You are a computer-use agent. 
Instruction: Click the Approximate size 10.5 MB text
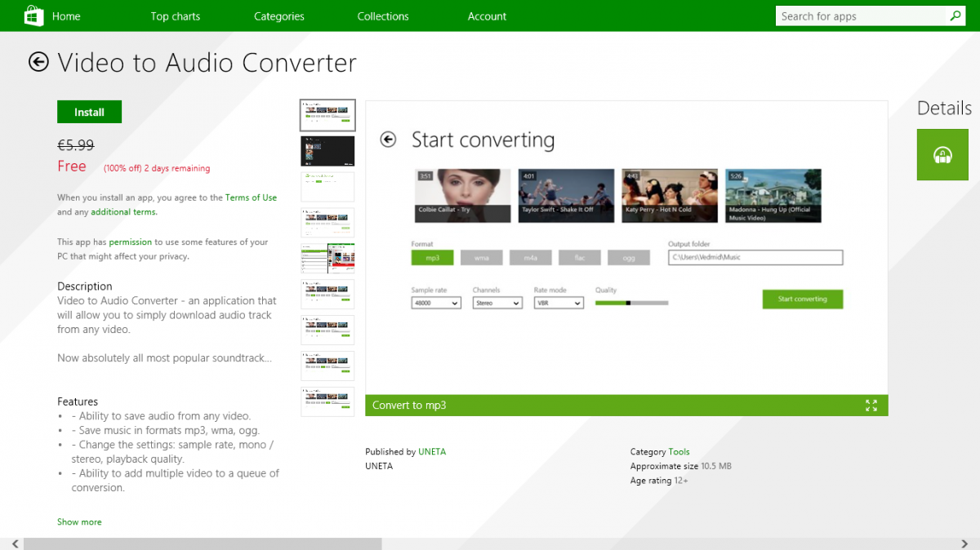tap(681, 467)
